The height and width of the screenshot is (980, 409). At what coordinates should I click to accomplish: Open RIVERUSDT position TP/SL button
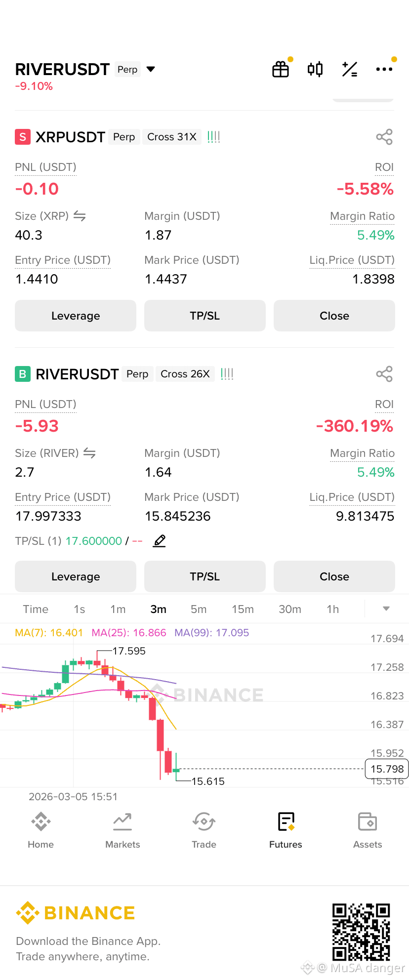tap(205, 576)
